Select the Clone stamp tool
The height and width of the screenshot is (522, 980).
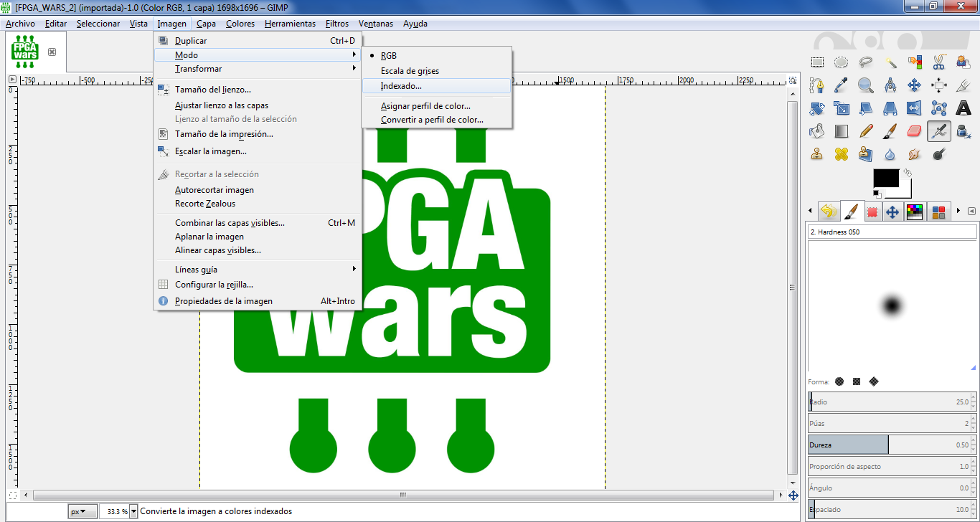click(x=817, y=154)
